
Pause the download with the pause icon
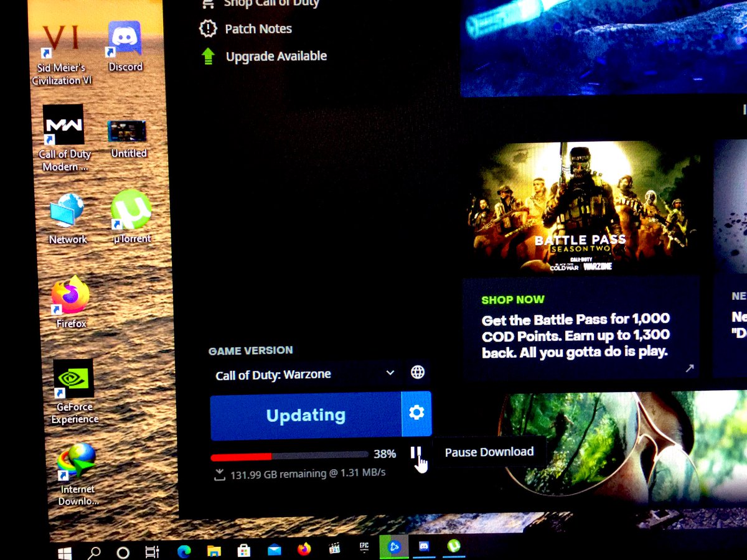415,454
